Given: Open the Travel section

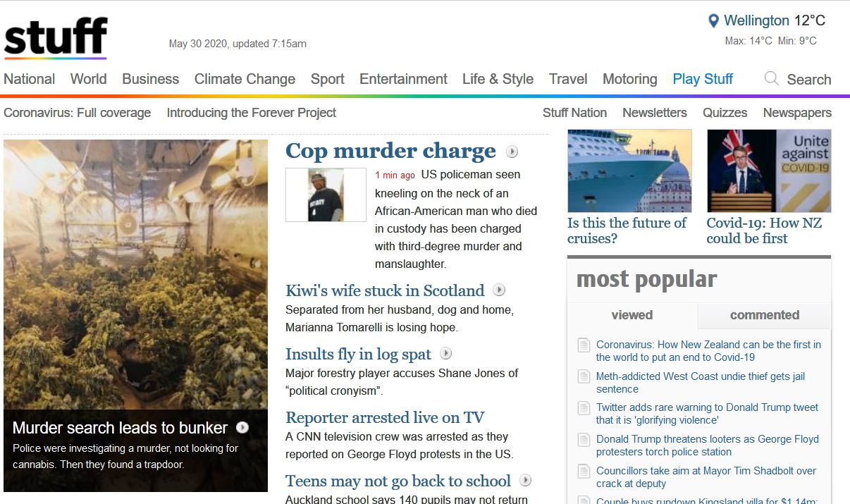Looking at the screenshot, I should click(568, 79).
